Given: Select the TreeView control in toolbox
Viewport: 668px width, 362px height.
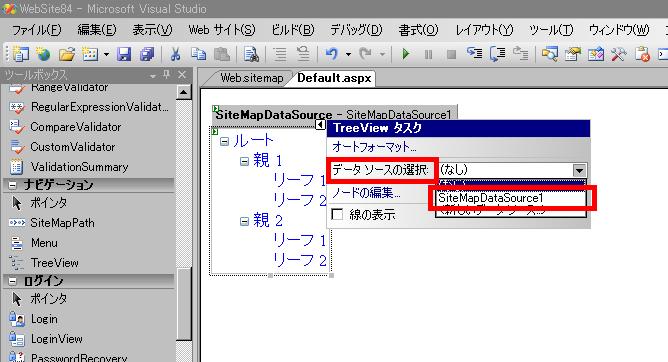Looking at the screenshot, I should pos(54,263).
